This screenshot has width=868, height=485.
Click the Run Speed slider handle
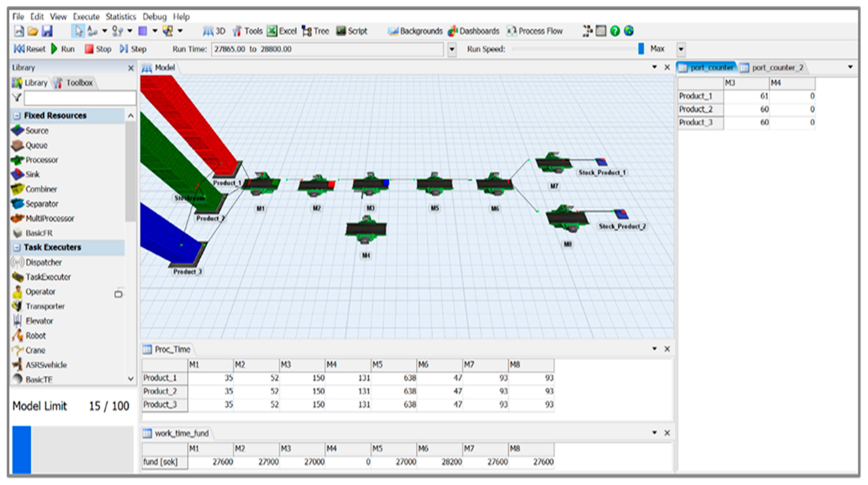coord(641,49)
